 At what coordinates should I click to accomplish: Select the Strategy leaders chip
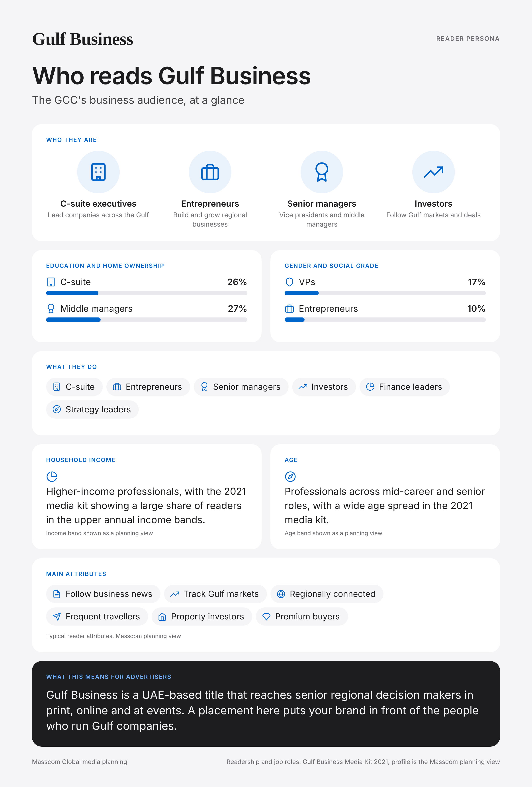92,409
